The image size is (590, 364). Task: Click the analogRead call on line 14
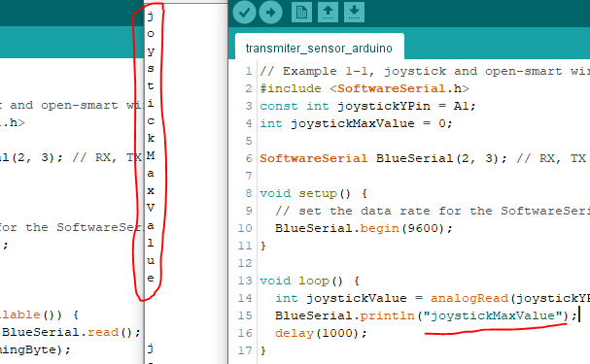click(x=469, y=298)
